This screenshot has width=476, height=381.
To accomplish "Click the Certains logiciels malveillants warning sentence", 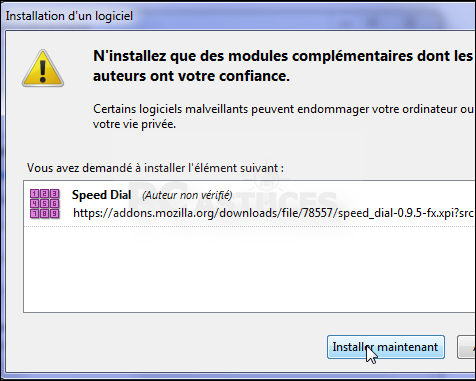I will click(283, 109).
